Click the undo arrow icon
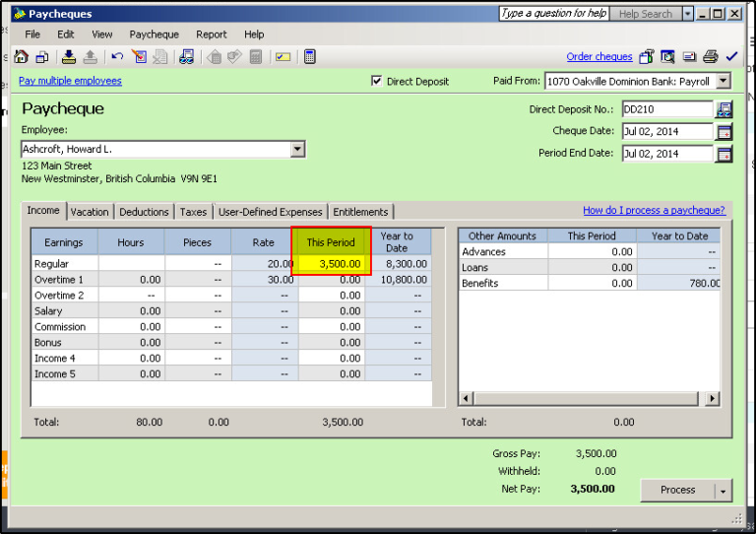 pos(117,57)
